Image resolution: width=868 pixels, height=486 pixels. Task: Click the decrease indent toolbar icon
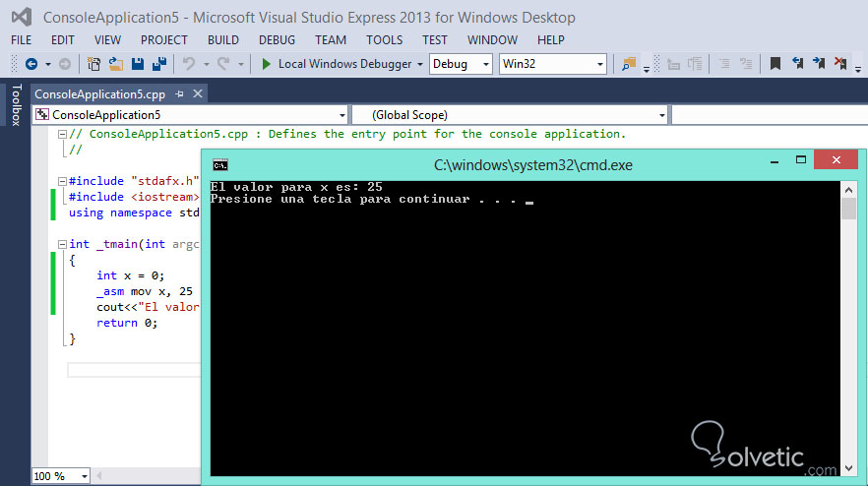pyautogui.click(x=674, y=64)
